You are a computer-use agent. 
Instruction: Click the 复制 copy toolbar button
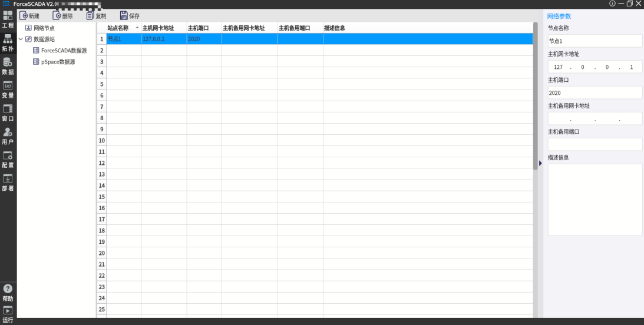[x=96, y=16]
